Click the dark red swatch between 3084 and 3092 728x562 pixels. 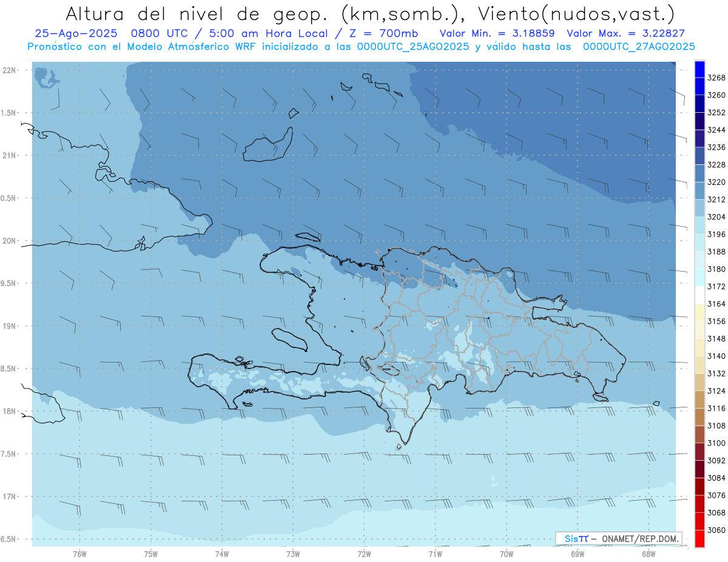(x=699, y=469)
